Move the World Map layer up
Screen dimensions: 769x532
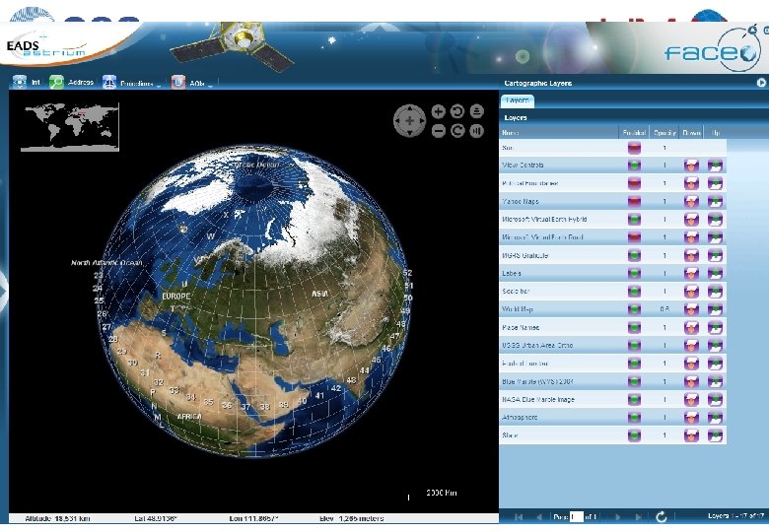coord(715,309)
